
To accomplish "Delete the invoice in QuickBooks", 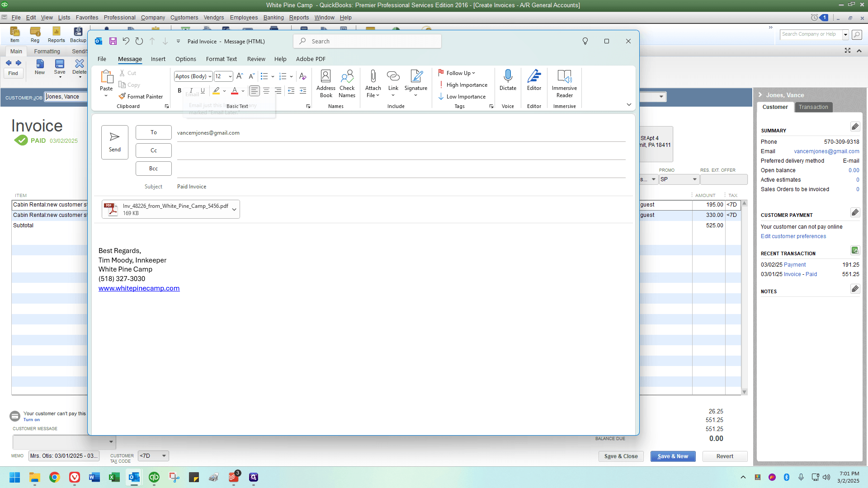I will point(80,68).
